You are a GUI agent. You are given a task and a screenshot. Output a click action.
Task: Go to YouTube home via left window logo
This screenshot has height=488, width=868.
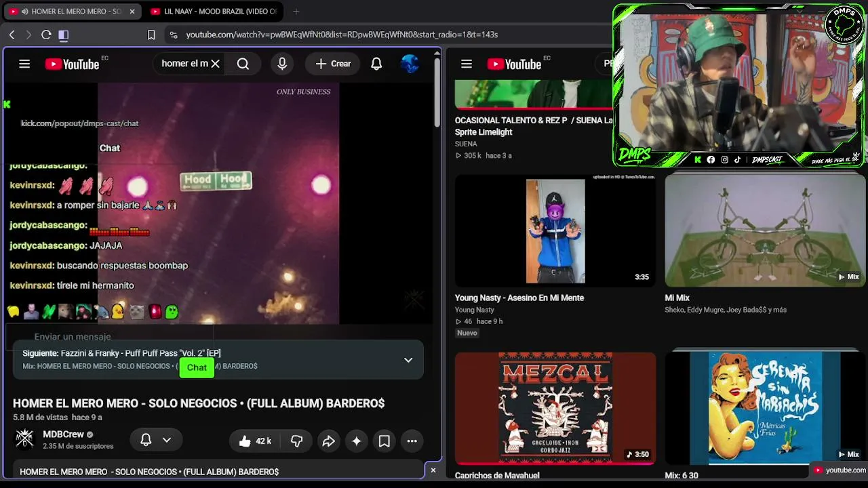coord(73,64)
